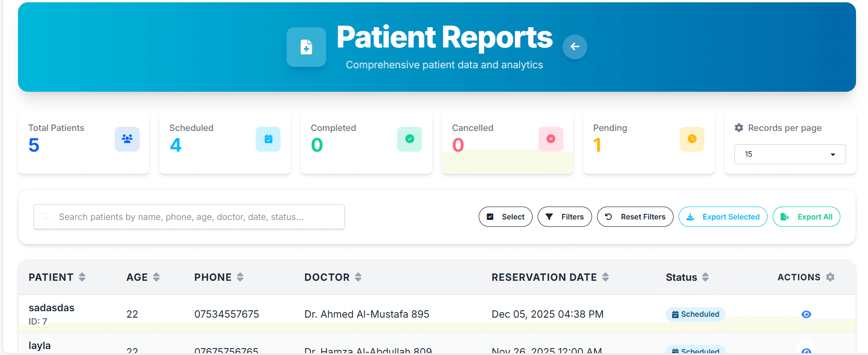Click the Cancelled red X icon
The width and height of the screenshot is (868, 355).
[551, 139]
